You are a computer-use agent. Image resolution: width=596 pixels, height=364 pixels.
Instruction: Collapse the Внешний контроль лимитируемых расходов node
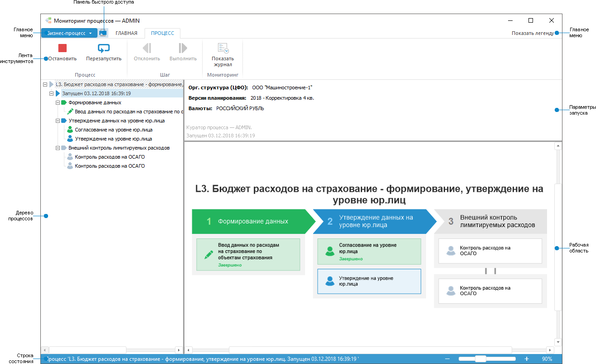(57, 147)
